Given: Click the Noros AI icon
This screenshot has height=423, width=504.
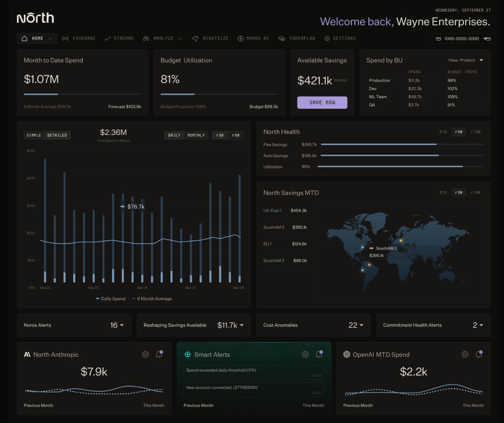Looking at the screenshot, I should [x=240, y=38].
